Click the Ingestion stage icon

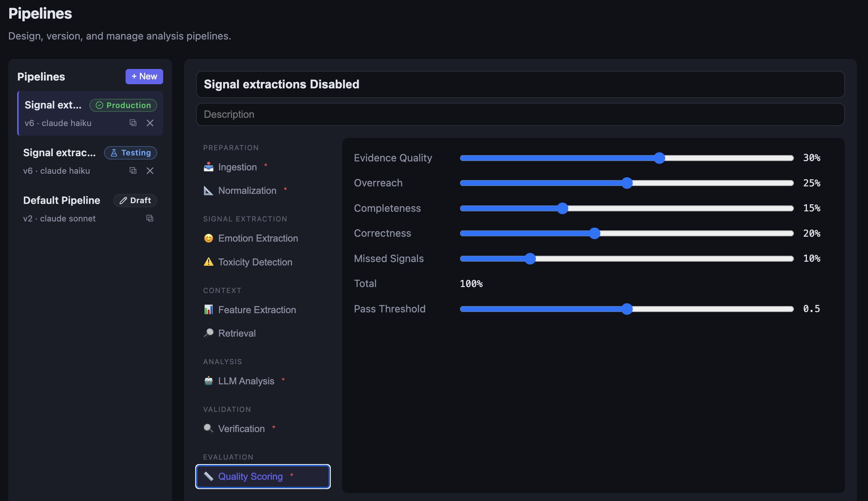tap(209, 167)
